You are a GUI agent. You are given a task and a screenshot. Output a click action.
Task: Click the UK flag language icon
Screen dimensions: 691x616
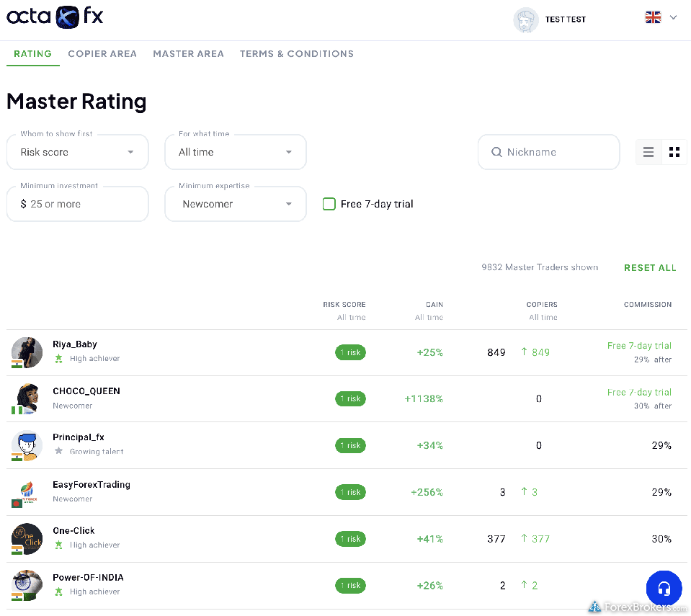(653, 17)
